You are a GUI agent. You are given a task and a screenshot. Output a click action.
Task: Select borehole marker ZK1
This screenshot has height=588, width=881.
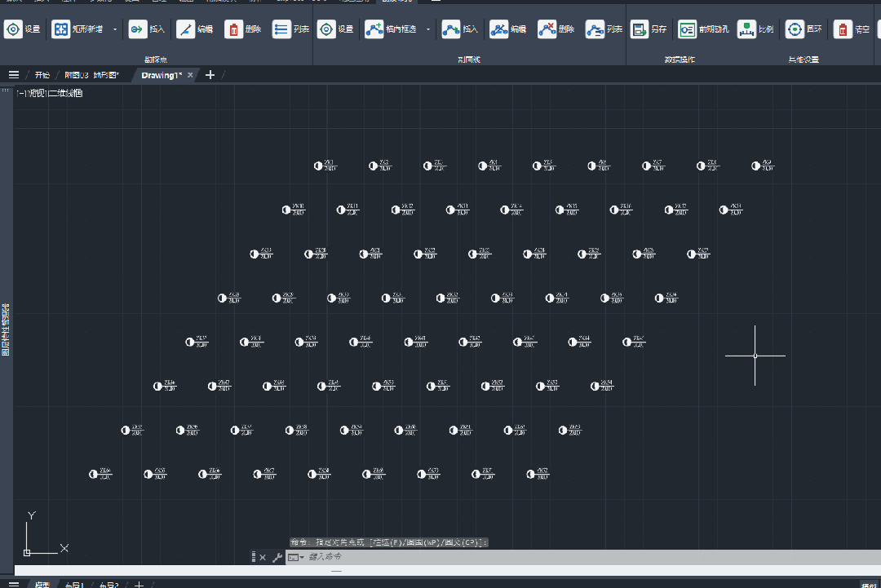coord(318,166)
